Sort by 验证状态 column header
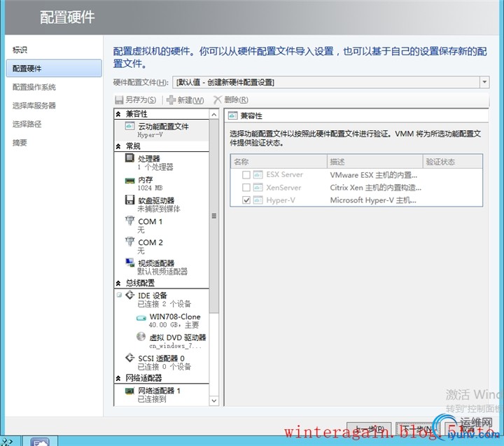Image resolution: width=504 pixels, height=446 pixels. (x=453, y=162)
